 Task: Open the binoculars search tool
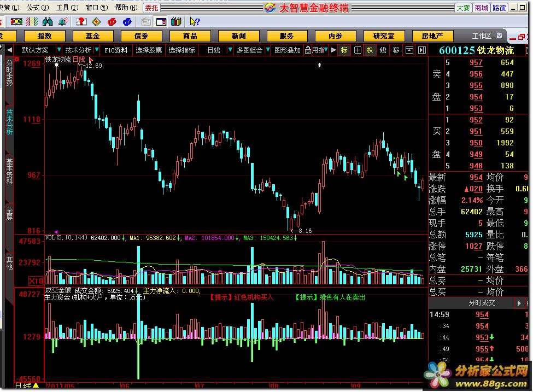[48, 22]
